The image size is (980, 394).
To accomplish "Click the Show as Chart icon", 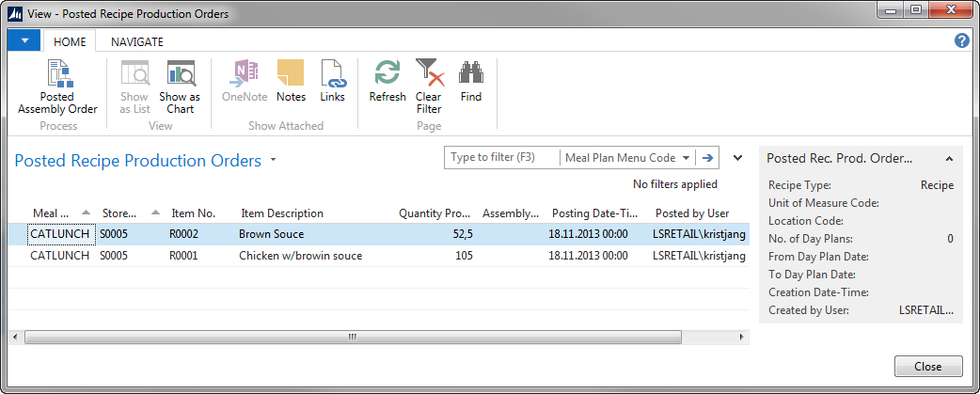I will (x=180, y=87).
